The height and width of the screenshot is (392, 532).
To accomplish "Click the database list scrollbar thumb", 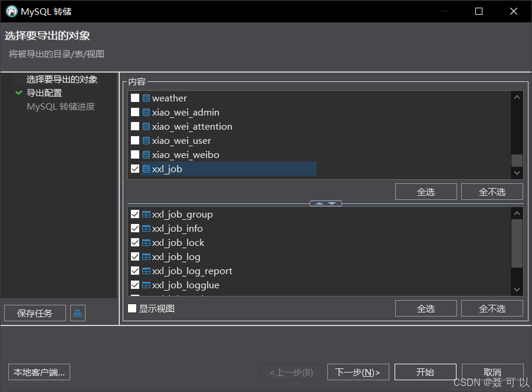I will 517,161.
